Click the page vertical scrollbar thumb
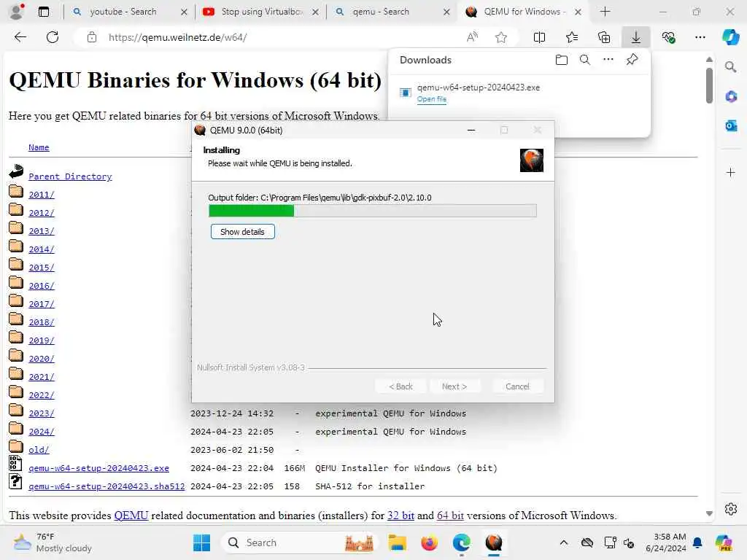 click(x=709, y=86)
